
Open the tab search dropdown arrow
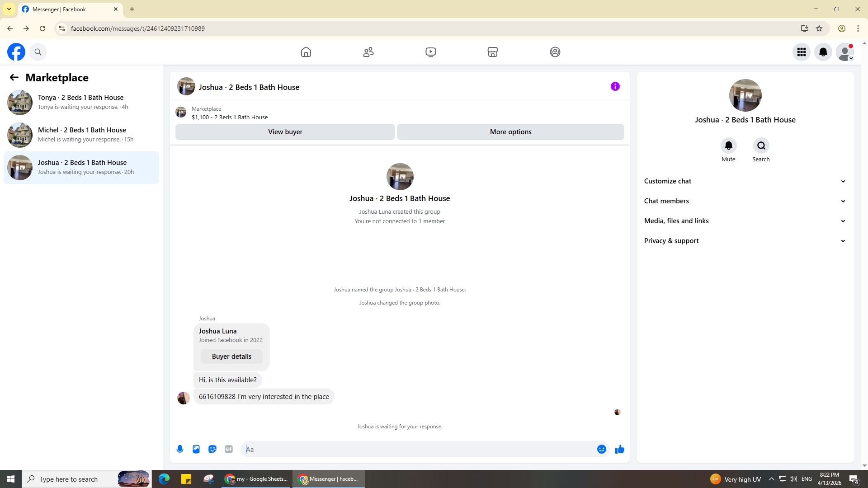coord(9,9)
